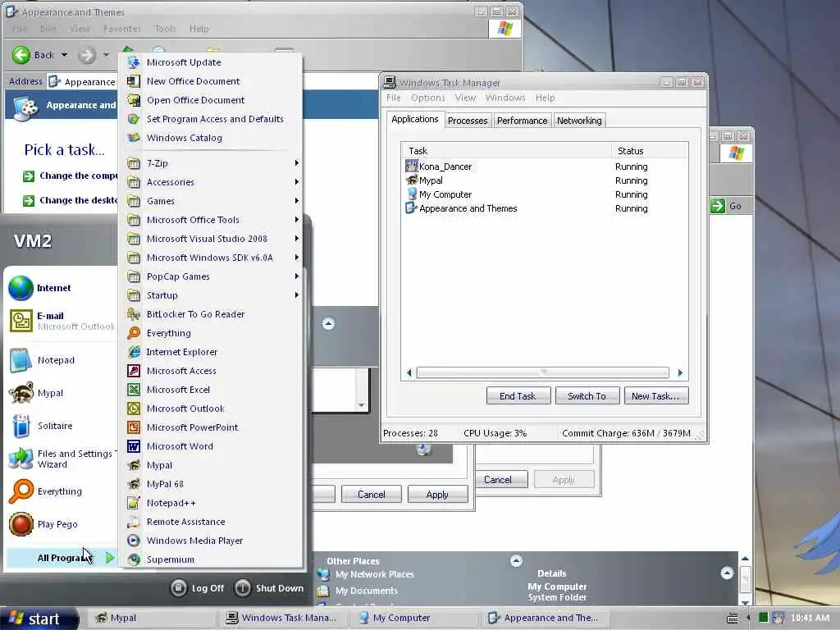Click the Start button on taskbar
The width and height of the screenshot is (840, 630).
(38, 619)
